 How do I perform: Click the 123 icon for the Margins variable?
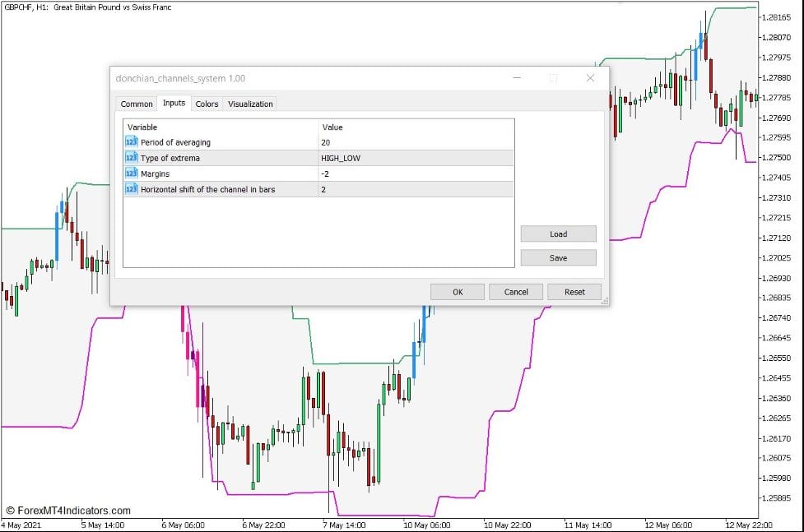point(131,173)
